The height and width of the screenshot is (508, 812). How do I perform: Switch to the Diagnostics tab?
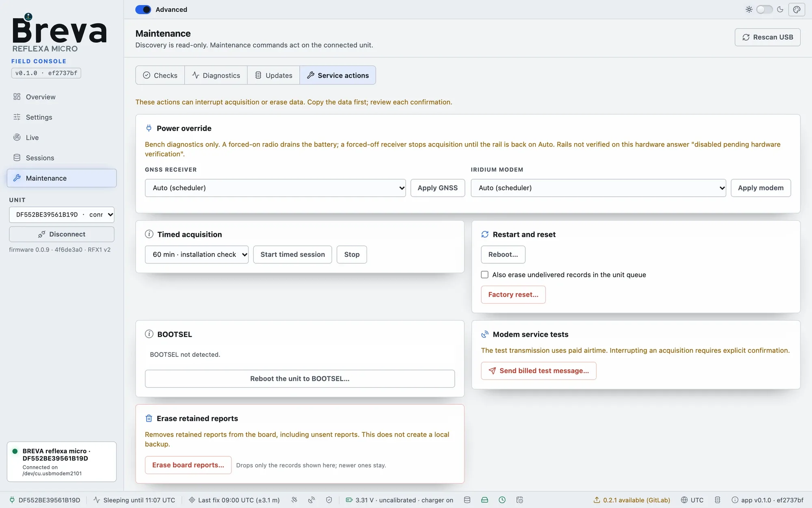tap(216, 75)
